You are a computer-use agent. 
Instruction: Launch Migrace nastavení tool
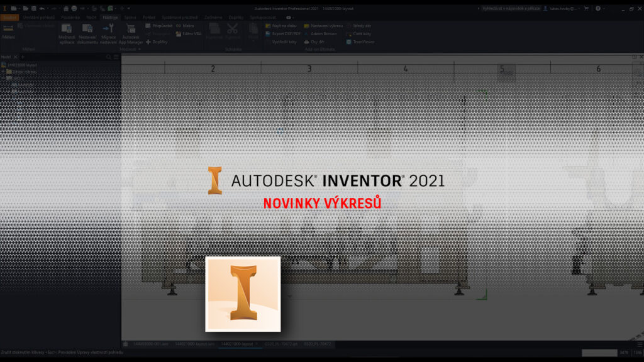(108, 34)
